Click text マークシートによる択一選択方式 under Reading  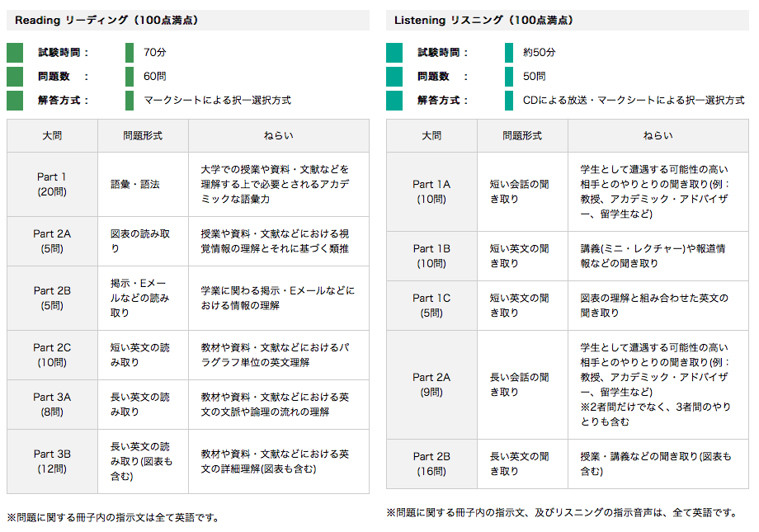(x=217, y=100)
